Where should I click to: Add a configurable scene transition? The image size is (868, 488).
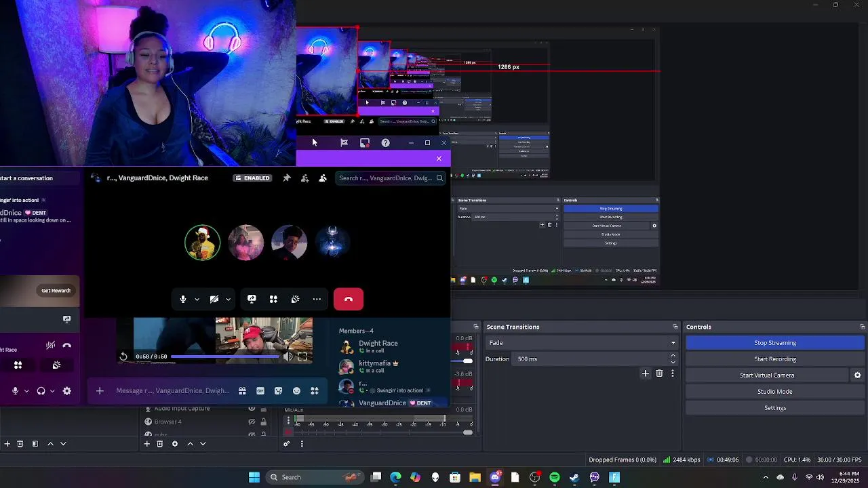pos(646,373)
